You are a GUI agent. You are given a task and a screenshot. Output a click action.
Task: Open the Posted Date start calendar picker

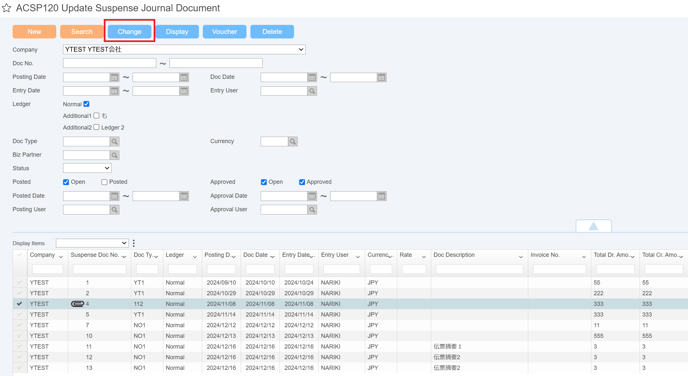click(x=114, y=196)
